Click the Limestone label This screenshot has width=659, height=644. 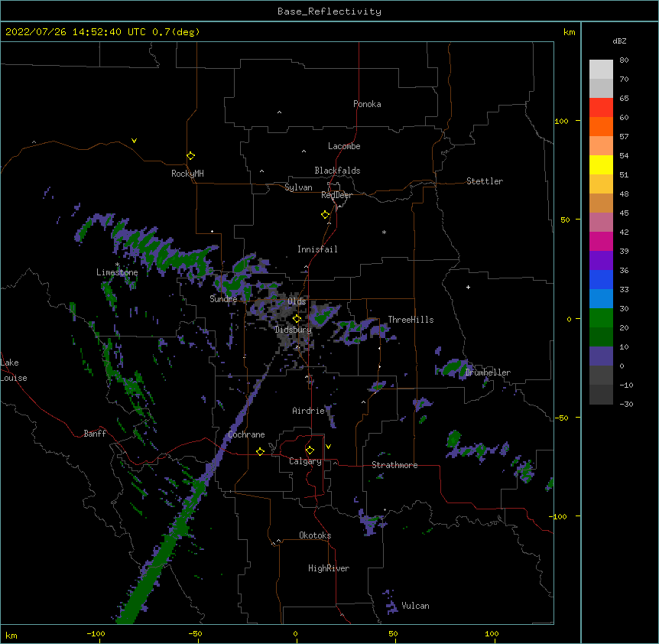point(117,272)
